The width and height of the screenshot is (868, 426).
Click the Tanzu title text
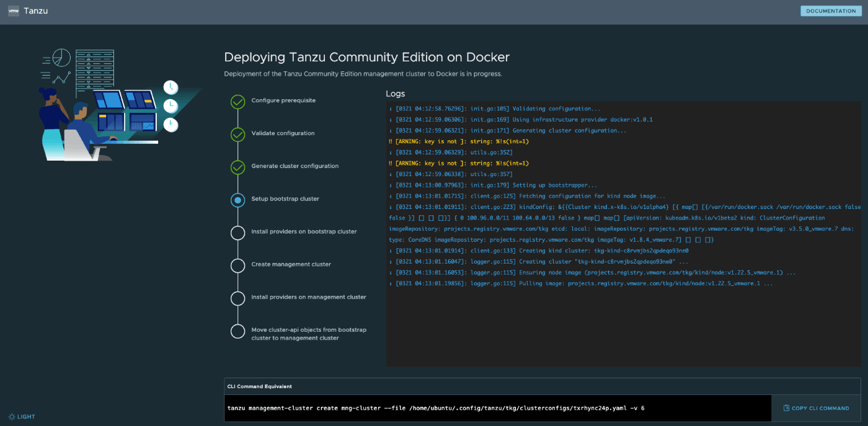click(x=35, y=11)
